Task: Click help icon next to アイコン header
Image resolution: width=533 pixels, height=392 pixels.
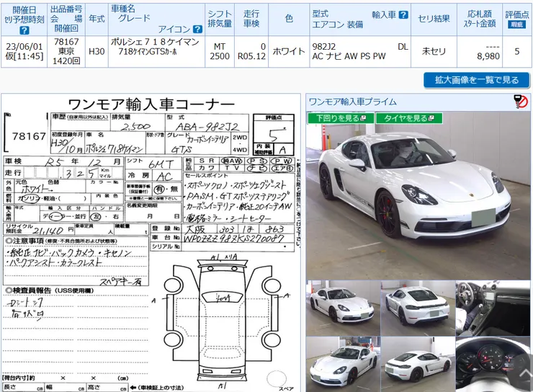Action: (x=197, y=30)
